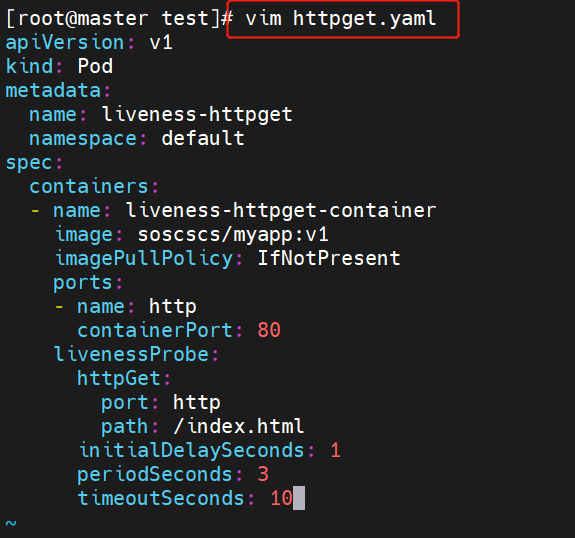Click the initialDelaySeconds value 1

pyautogui.click(x=336, y=450)
